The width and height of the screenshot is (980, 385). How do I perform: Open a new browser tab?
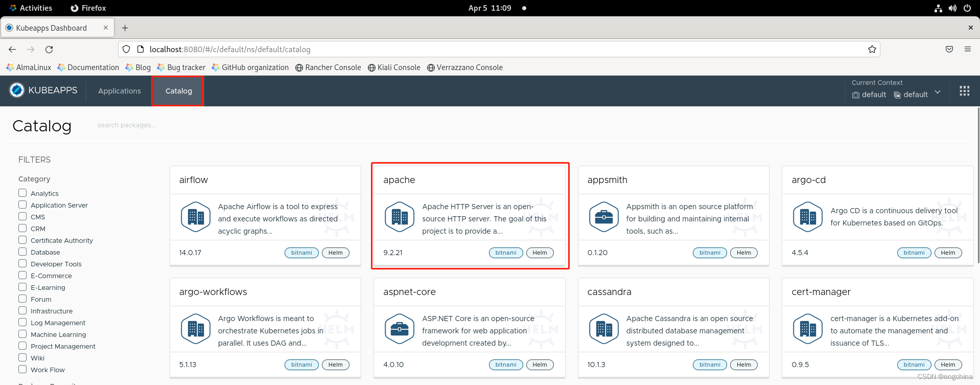point(125,28)
